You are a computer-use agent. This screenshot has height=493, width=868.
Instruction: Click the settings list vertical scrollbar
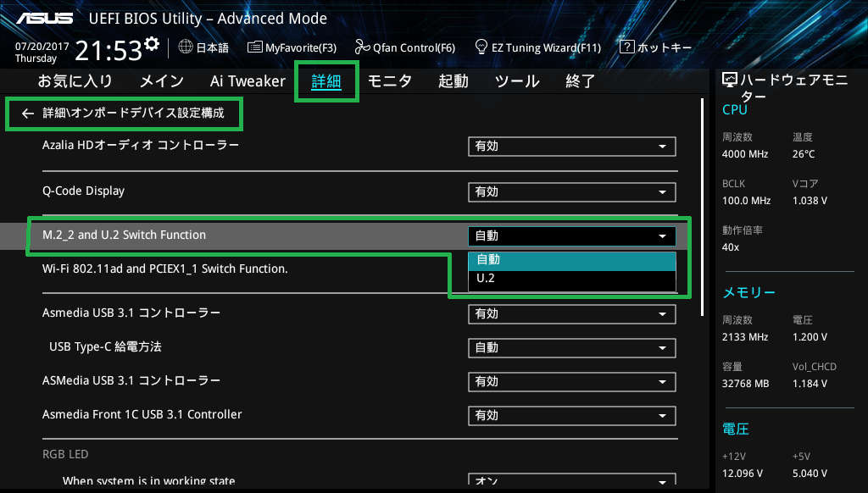point(703,208)
